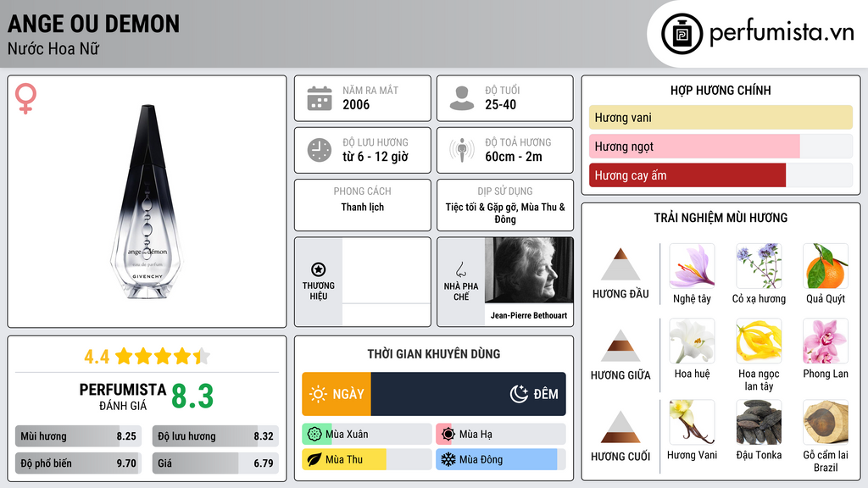The height and width of the screenshot is (488, 868).
Task: Click the 4.4 star rating number
Action: (x=97, y=357)
